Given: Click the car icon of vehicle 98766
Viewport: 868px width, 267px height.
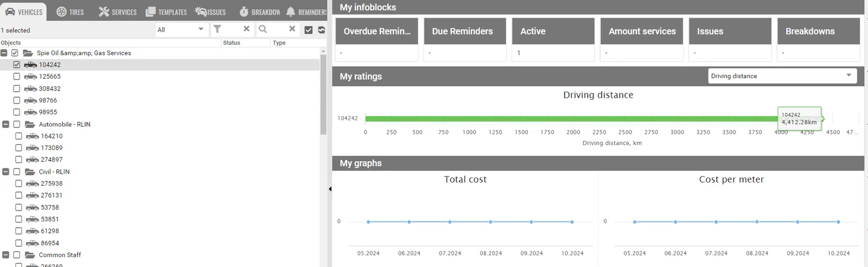Looking at the screenshot, I should (x=30, y=100).
